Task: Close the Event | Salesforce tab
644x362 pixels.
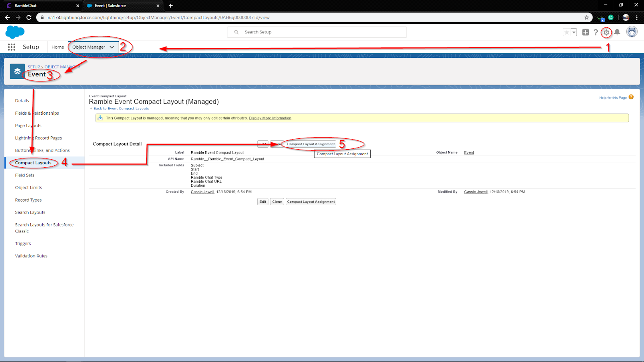Action: [x=158, y=6]
